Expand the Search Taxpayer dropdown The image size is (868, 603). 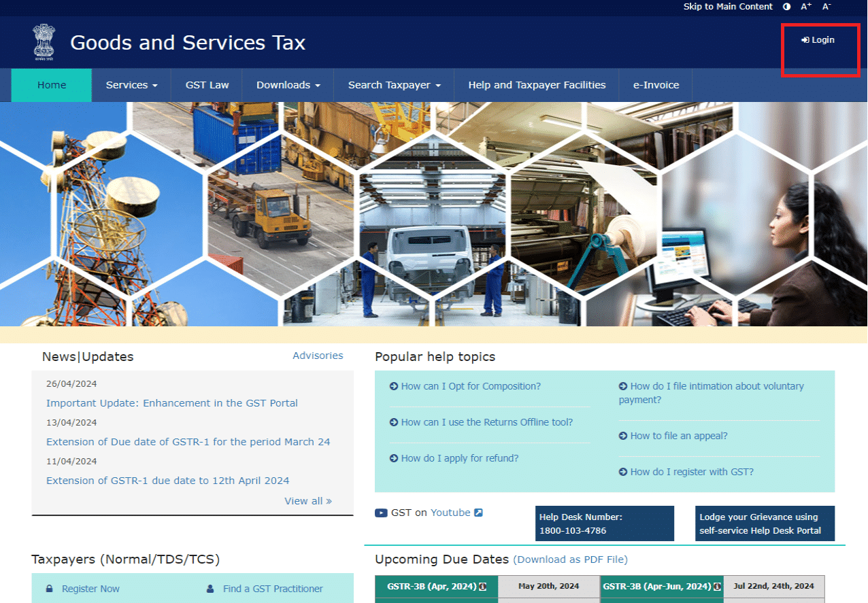pos(393,85)
